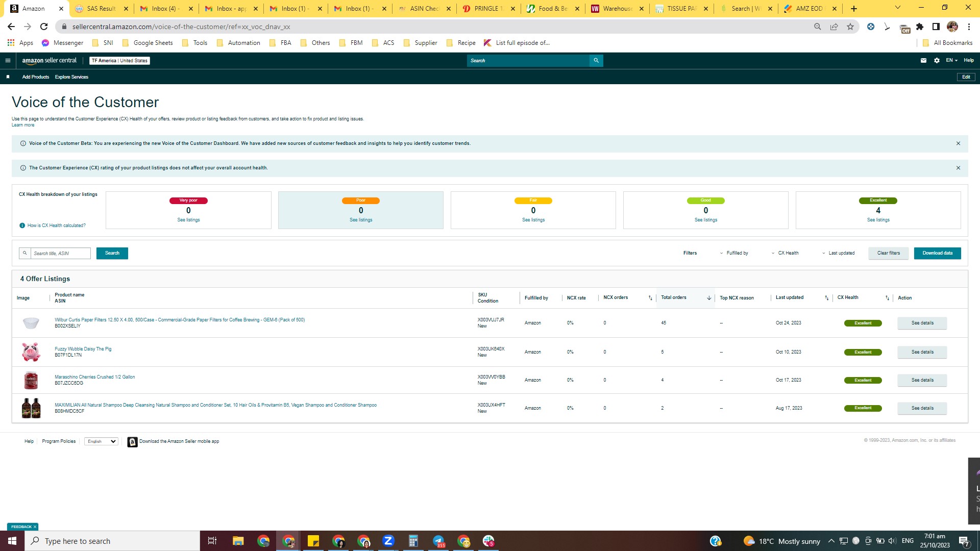Click How is CX Health calculated link

click(x=57, y=226)
